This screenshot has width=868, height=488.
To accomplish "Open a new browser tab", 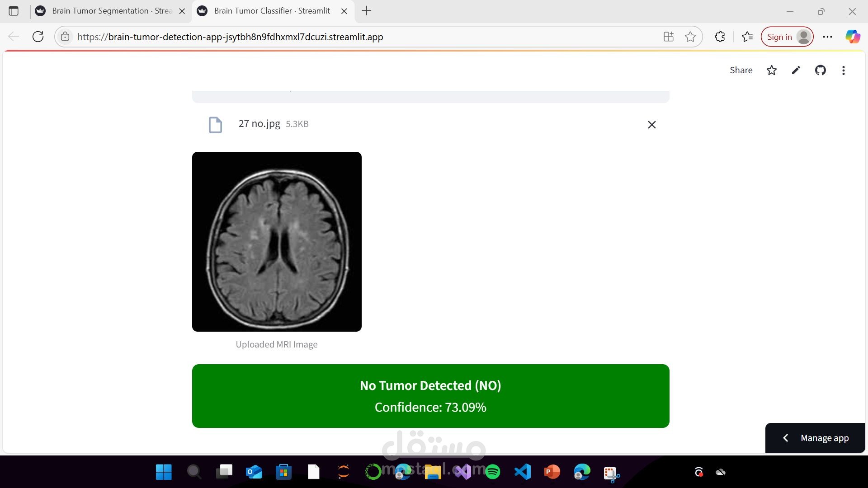I will click(x=367, y=11).
